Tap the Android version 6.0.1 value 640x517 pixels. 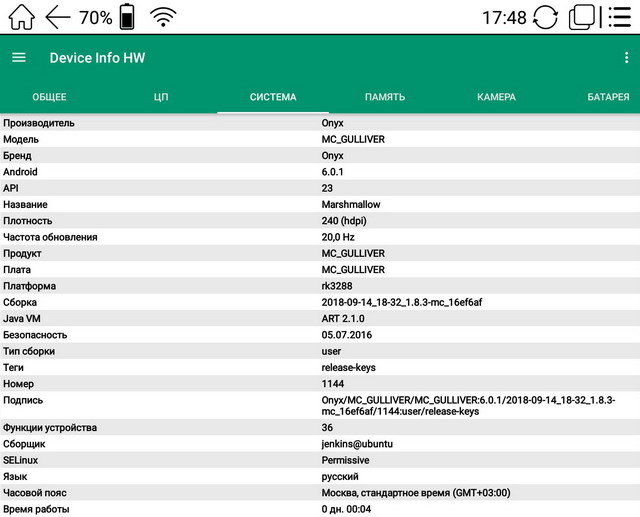332,172
